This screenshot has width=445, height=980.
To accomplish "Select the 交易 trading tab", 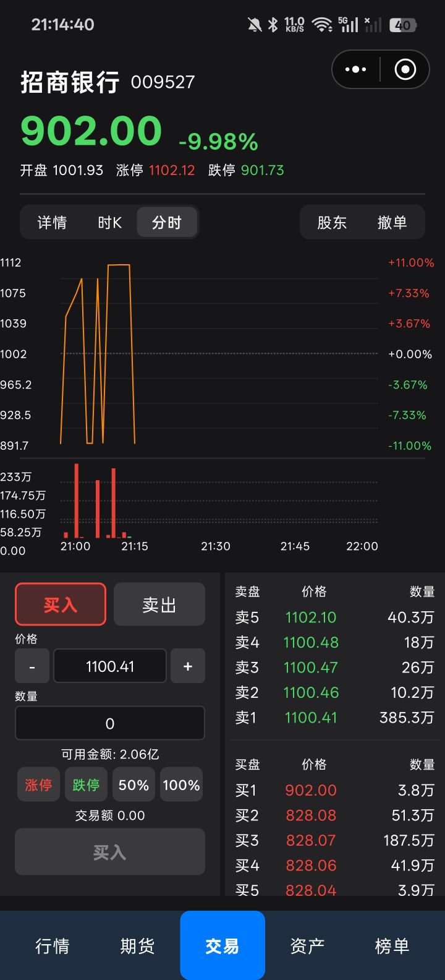I will (x=222, y=946).
